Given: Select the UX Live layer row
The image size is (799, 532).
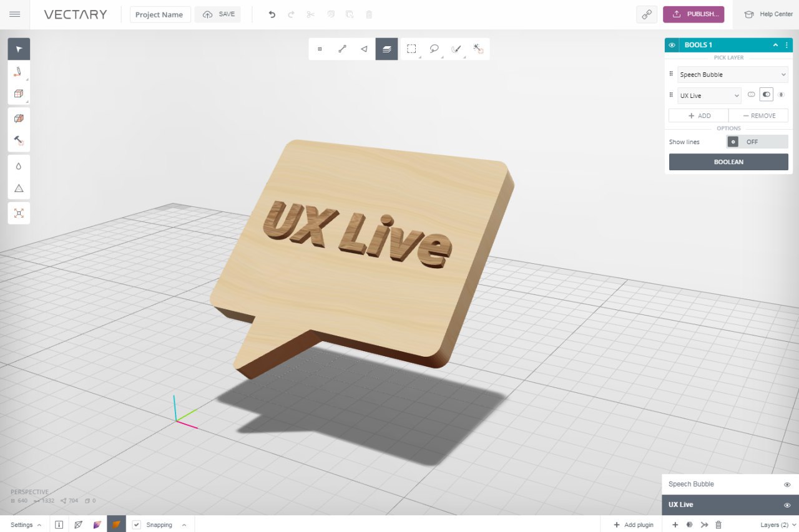Looking at the screenshot, I should 730,505.
